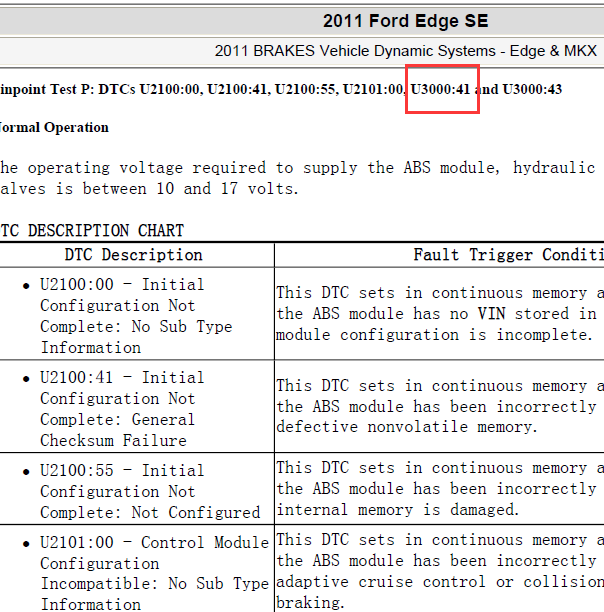The width and height of the screenshot is (604, 612).
Task: Click U2100:00 in Pinpoint Test heading
Action: (169, 89)
